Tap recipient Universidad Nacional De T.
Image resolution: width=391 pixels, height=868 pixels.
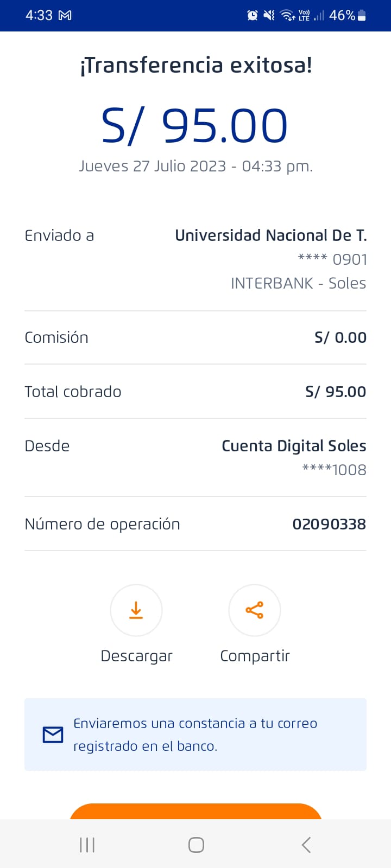pyautogui.click(x=270, y=235)
